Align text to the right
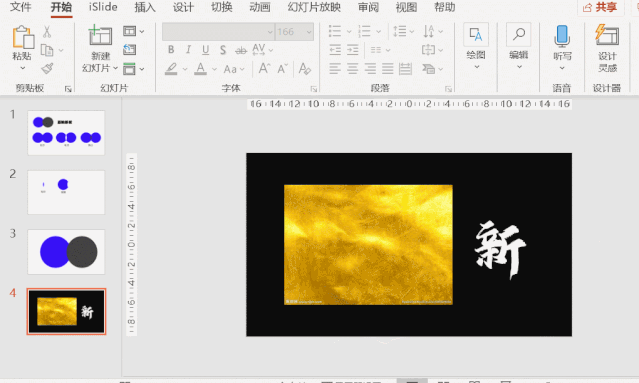The width and height of the screenshot is (639, 383). click(x=370, y=68)
